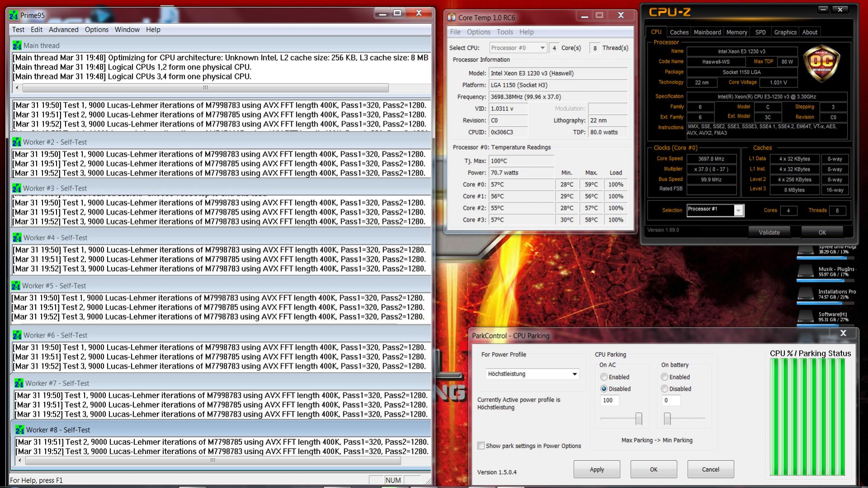868x488 pixels.
Task: Click the Main thread horizontal scrollbar
Action: [205, 88]
